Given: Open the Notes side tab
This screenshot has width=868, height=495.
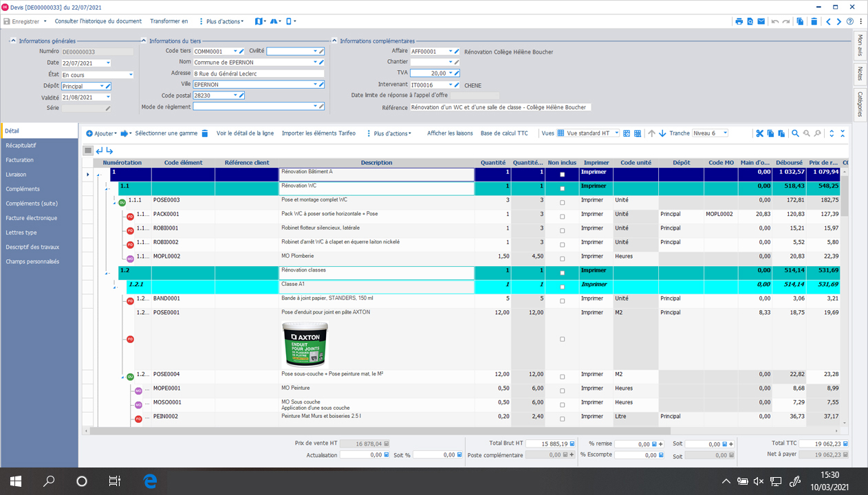Looking at the screenshot, I should click(x=860, y=74).
